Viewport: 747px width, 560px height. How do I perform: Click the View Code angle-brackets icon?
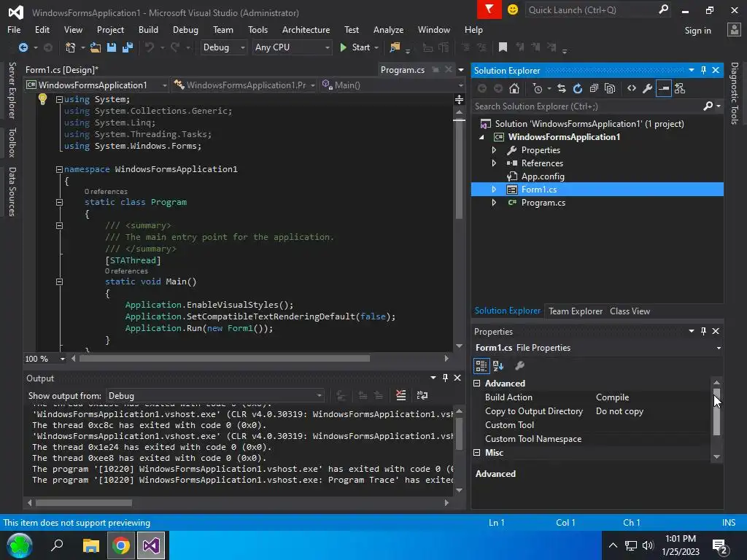(632, 88)
